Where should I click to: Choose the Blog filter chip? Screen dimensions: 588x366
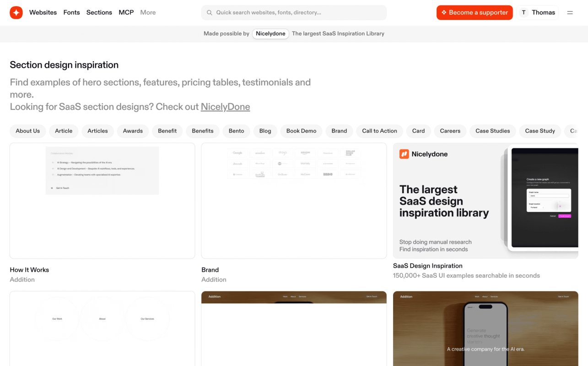[x=265, y=131]
